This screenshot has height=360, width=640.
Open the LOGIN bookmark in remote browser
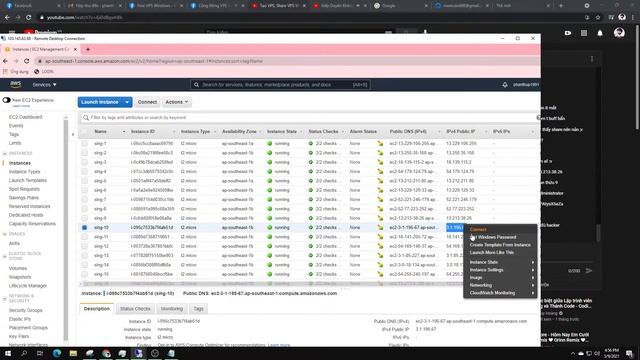pyautogui.click(x=44, y=71)
